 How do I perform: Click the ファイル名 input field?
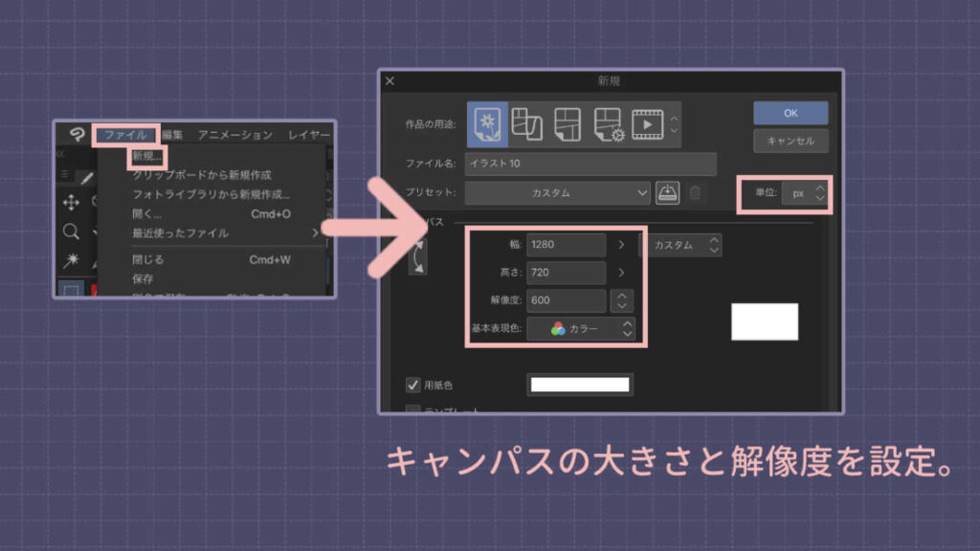point(590,164)
